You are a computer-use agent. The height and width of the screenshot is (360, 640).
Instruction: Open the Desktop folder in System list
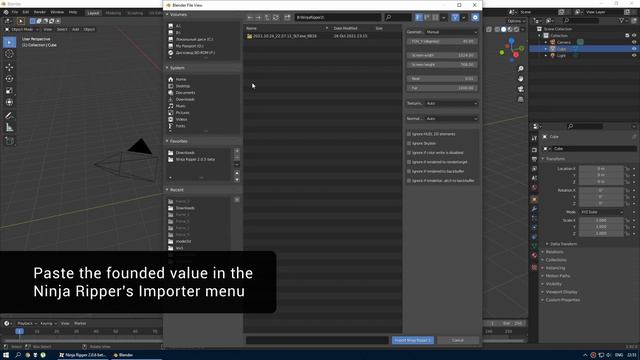click(x=182, y=86)
